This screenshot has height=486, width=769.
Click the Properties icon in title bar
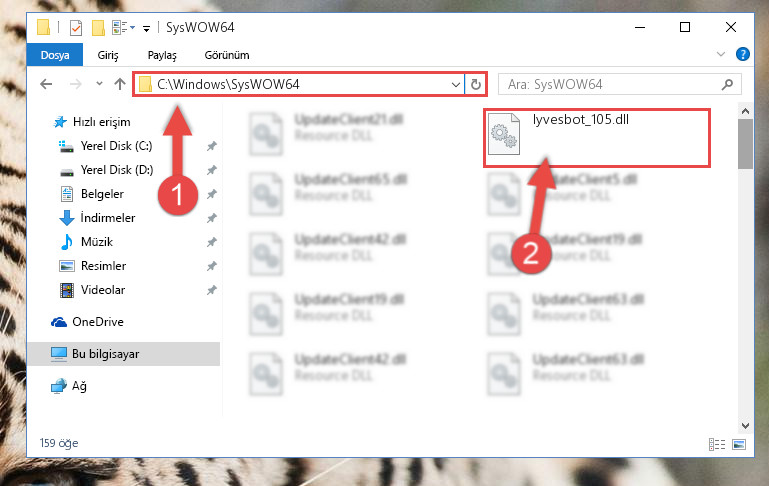[x=76, y=27]
